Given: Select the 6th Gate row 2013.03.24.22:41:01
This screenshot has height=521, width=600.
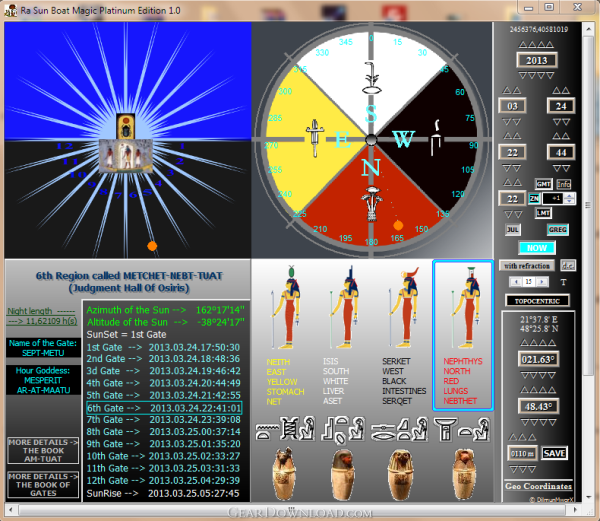Looking at the screenshot, I should point(164,408).
